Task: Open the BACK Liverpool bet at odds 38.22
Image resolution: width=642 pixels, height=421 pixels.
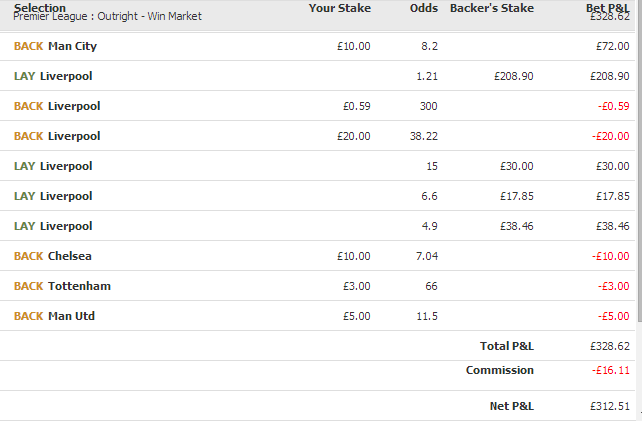Action: (x=317, y=136)
